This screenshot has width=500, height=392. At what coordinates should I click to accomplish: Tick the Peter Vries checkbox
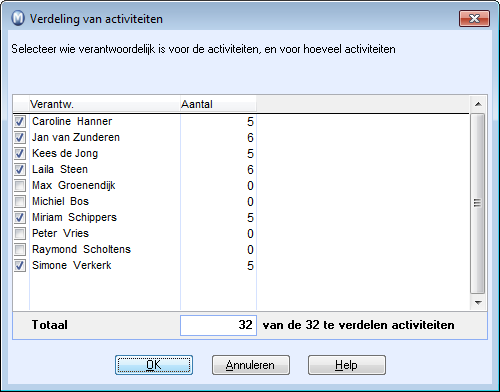[20, 233]
